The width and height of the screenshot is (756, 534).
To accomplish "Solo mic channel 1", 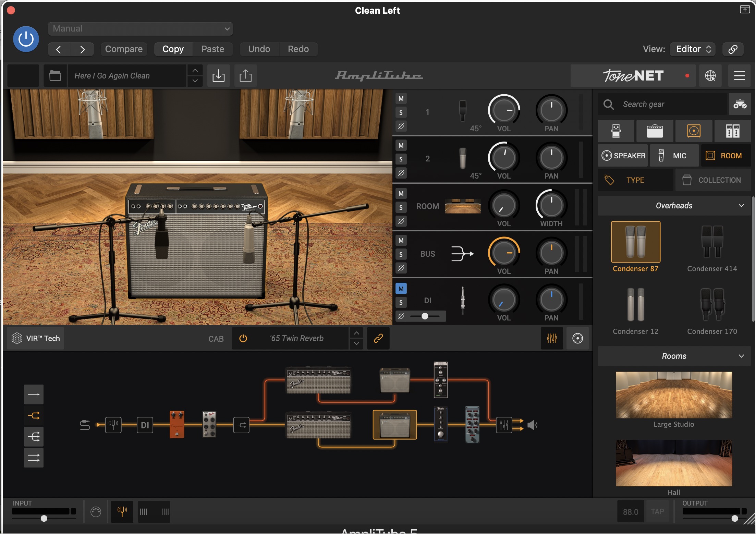I will click(401, 112).
